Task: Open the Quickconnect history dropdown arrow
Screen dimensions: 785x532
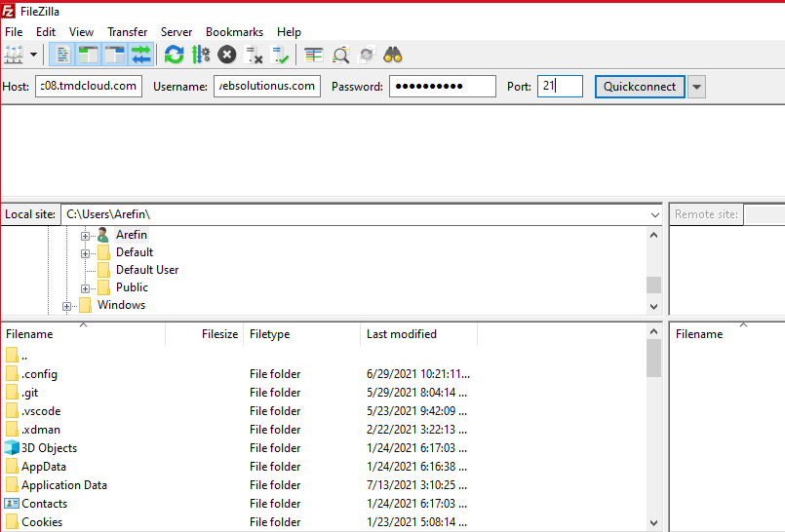Action: 696,87
